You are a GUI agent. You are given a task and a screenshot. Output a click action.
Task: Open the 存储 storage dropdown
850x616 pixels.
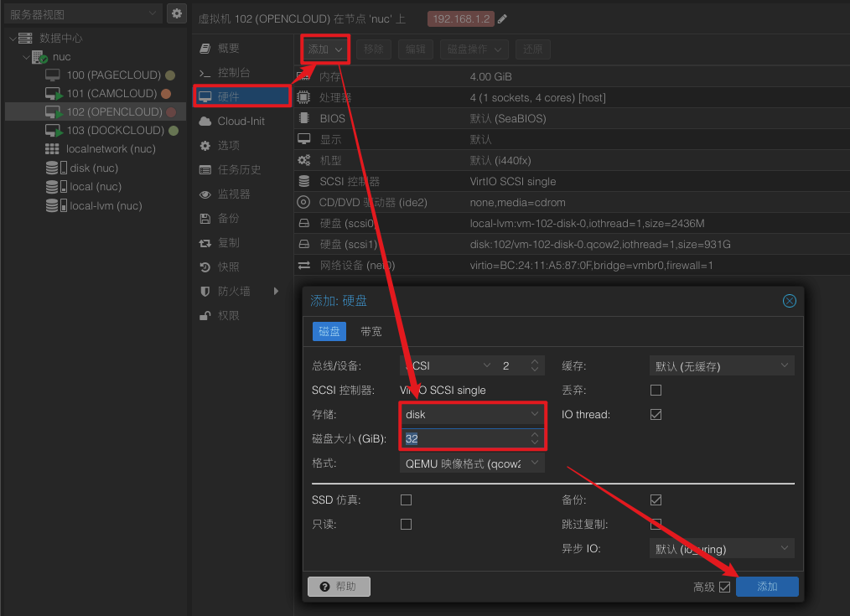(x=472, y=415)
